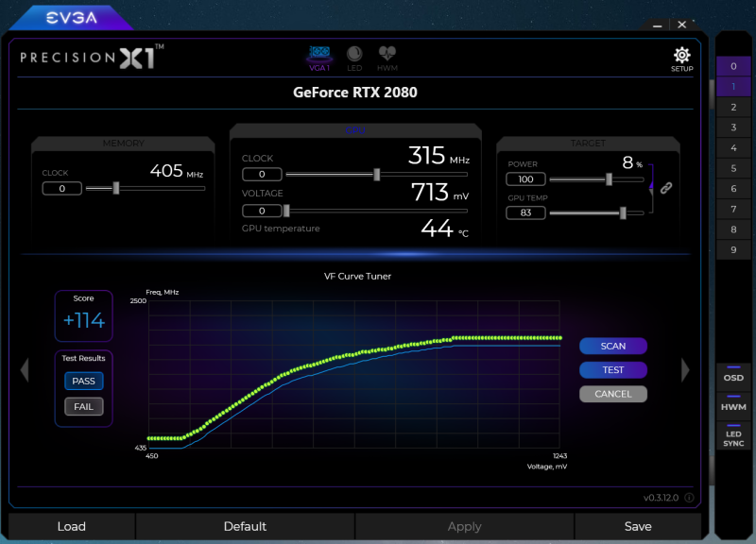Click the memory clock slider handle
This screenshot has height=544, width=756.
coord(115,188)
